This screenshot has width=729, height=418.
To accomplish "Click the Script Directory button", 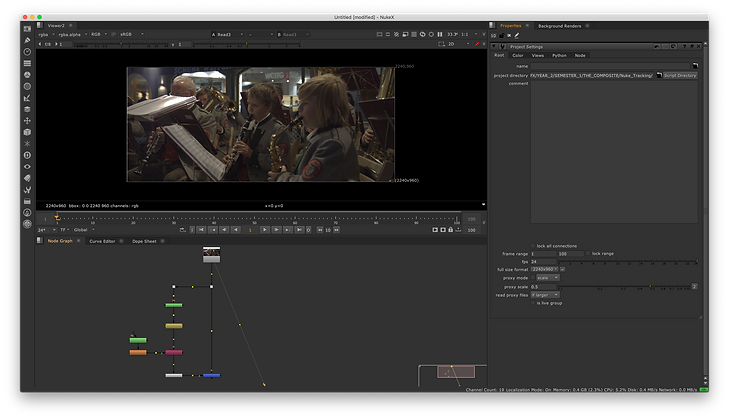I will click(680, 75).
